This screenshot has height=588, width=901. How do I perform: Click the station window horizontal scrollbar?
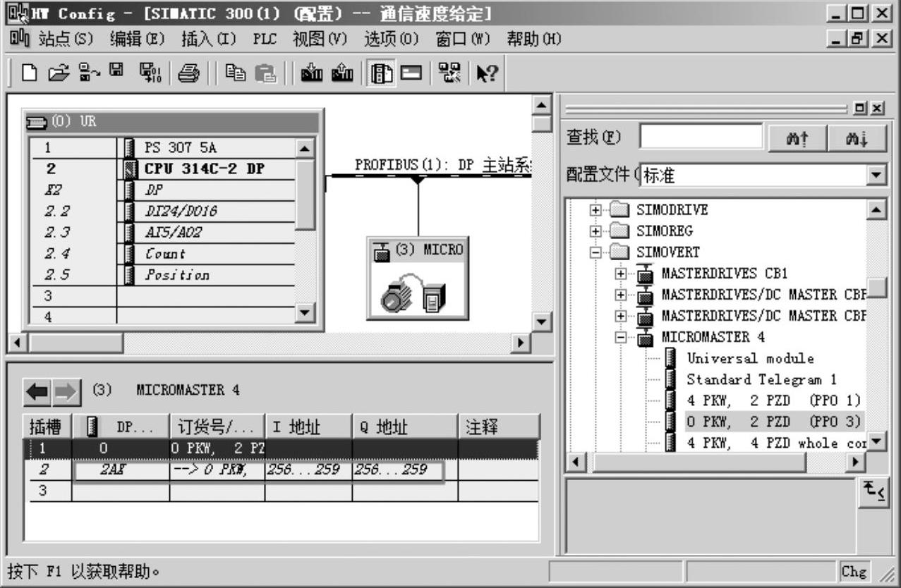(x=269, y=343)
